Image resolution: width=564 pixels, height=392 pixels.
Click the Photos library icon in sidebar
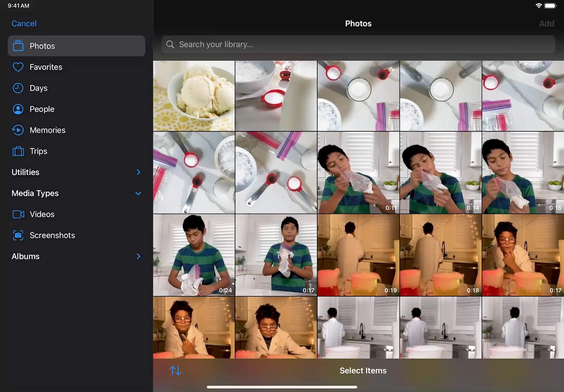pyautogui.click(x=18, y=46)
